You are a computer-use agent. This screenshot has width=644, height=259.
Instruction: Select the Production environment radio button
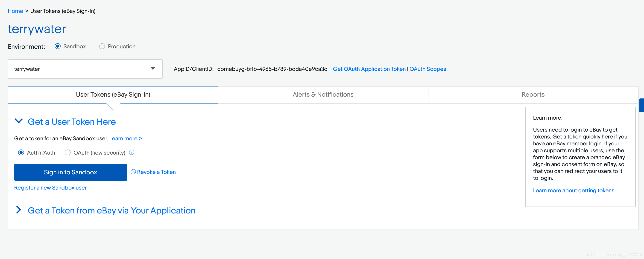[x=102, y=46]
